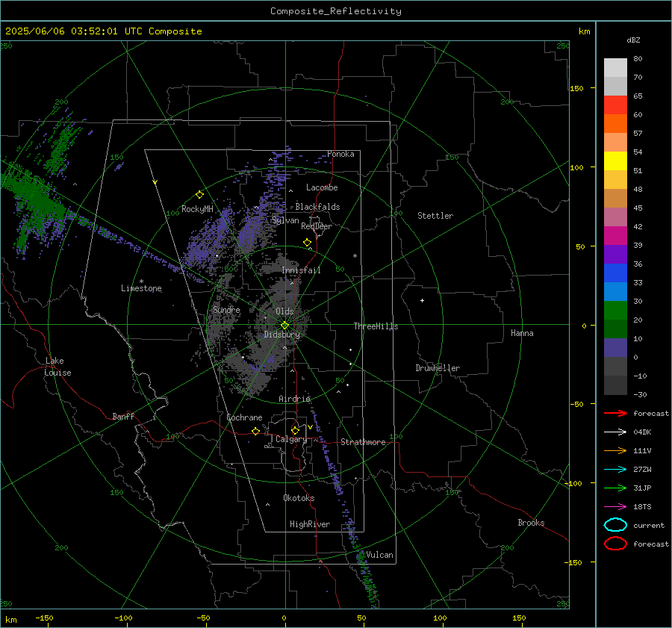This screenshot has height=628, width=672.
Task: Click the Lacombe town label
Action: point(322,187)
